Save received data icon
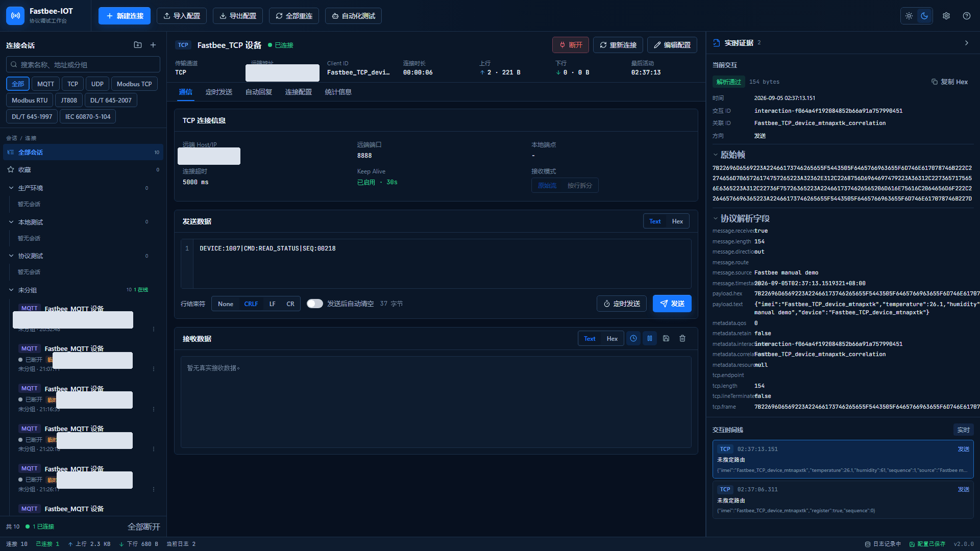This screenshot has height=551, width=980. coord(666,338)
